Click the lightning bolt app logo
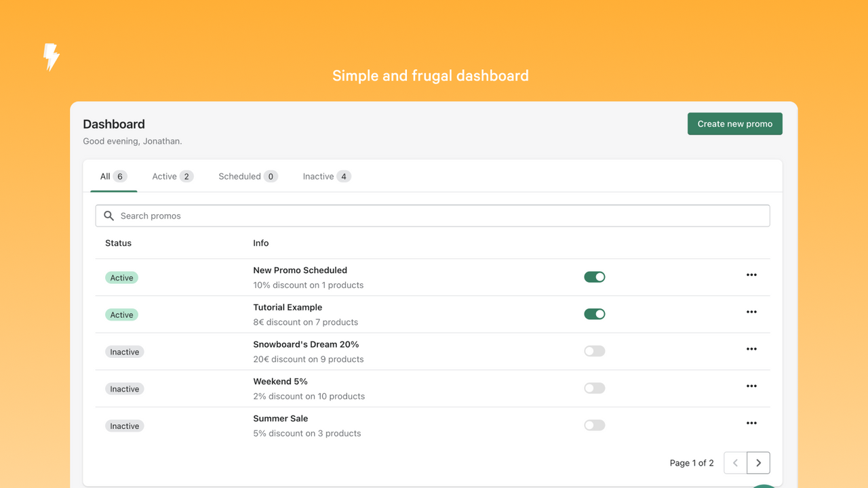Image resolution: width=868 pixels, height=488 pixels. coord(51,58)
